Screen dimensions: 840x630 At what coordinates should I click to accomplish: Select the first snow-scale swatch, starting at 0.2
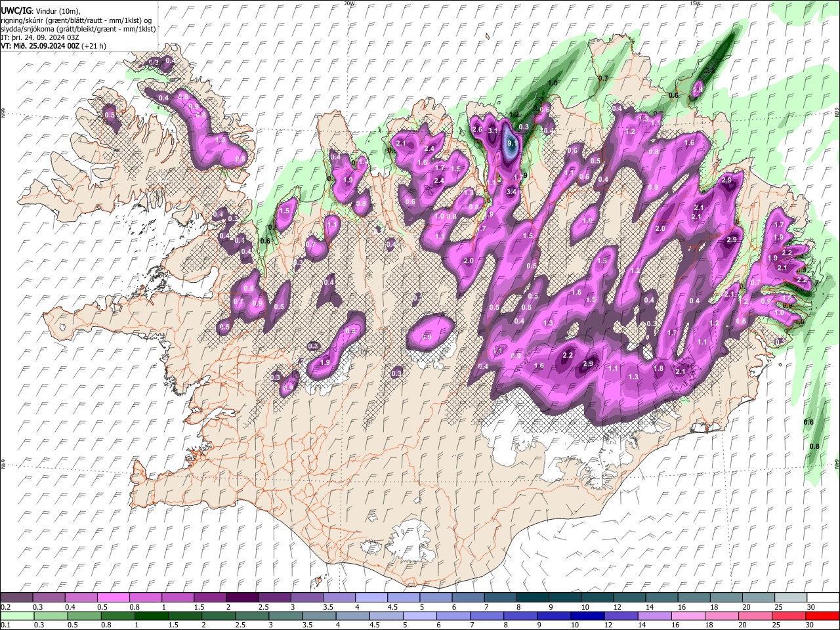coord(16,597)
